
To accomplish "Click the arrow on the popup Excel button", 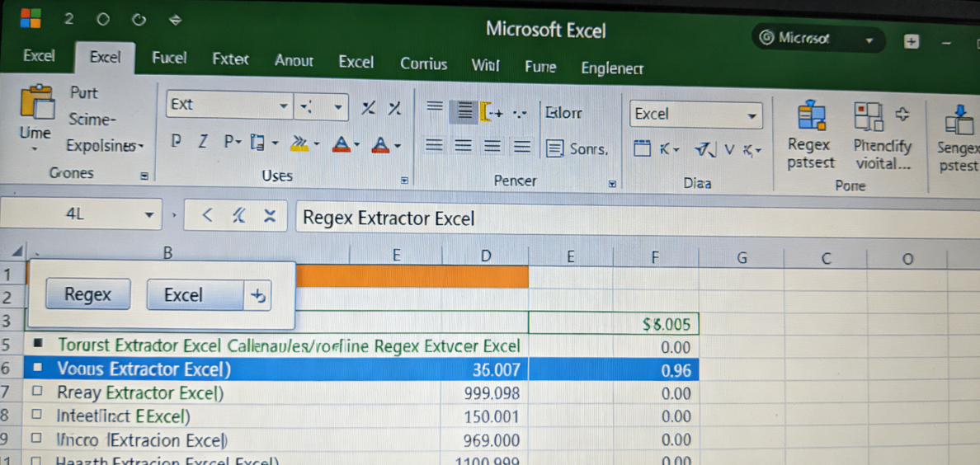I will pos(257,296).
